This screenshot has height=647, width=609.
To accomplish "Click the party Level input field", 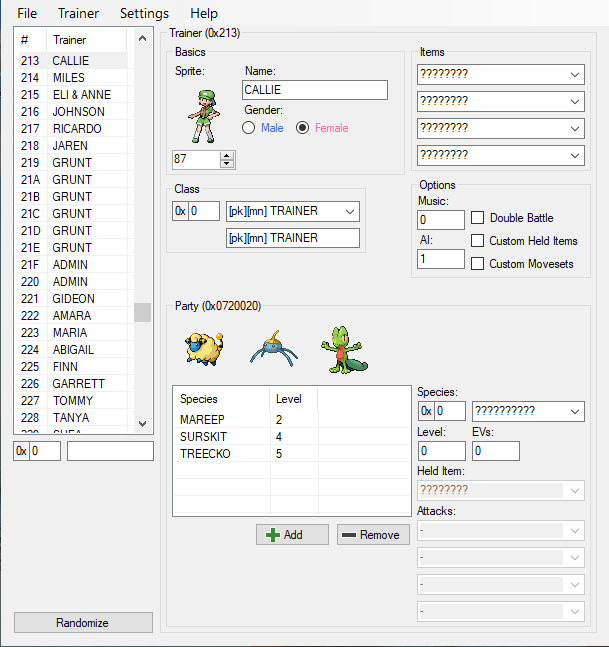I will pyautogui.click(x=441, y=451).
